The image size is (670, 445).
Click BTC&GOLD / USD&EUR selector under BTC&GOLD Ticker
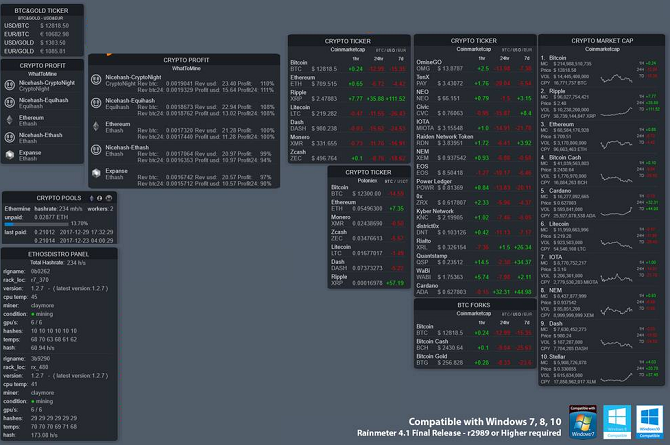(41, 18)
